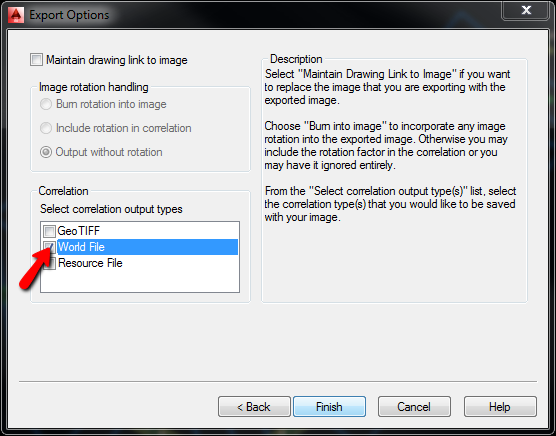The width and height of the screenshot is (556, 436).
Task: Select Output without rotation radio button
Action: pyautogui.click(x=46, y=152)
